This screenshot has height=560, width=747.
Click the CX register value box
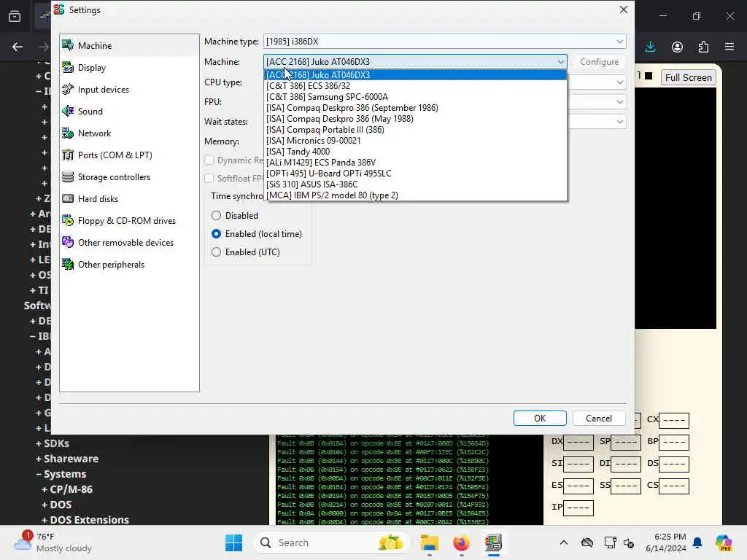[x=674, y=421]
